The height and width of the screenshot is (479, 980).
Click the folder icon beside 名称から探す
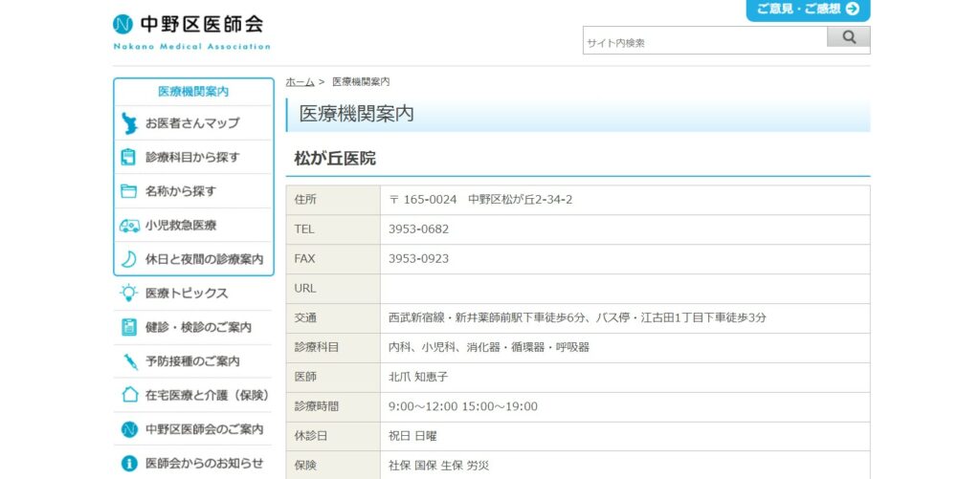[128, 191]
